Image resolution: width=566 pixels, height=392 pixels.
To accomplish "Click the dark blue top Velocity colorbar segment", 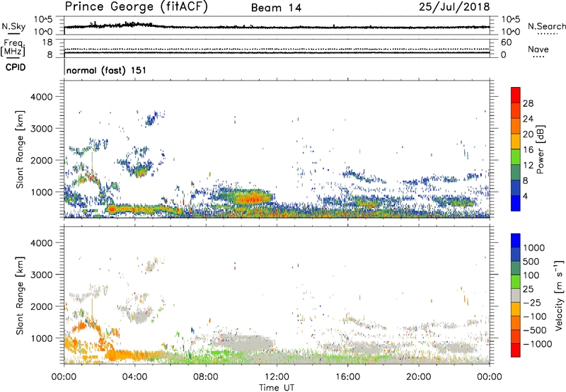I will [516, 241].
